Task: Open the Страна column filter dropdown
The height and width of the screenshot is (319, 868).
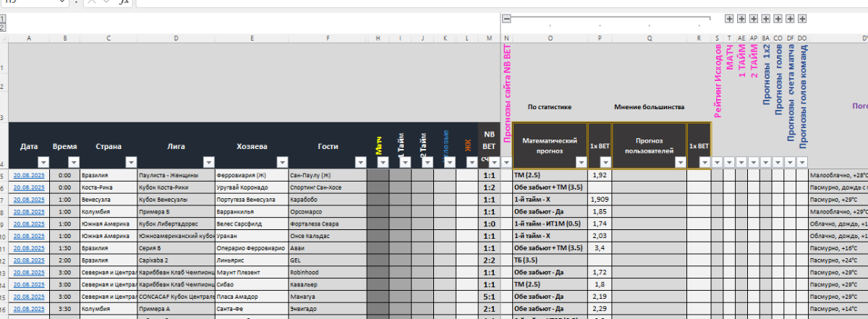Action: (130, 162)
